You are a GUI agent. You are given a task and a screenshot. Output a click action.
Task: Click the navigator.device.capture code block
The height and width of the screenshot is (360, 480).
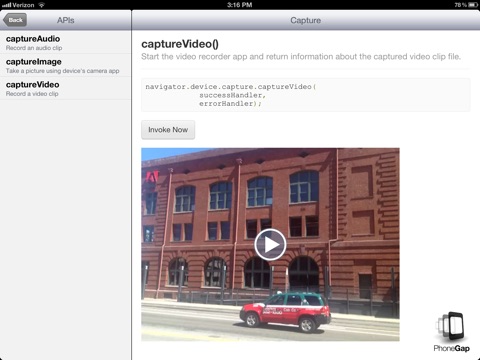point(306,95)
